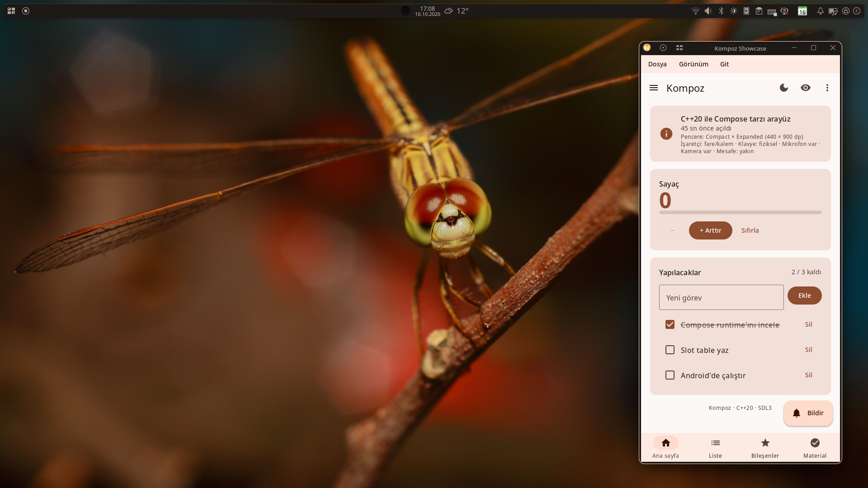This screenshot has width=868, height=488.
Task: Open the brightness tray icon
Action: point(734,11)
